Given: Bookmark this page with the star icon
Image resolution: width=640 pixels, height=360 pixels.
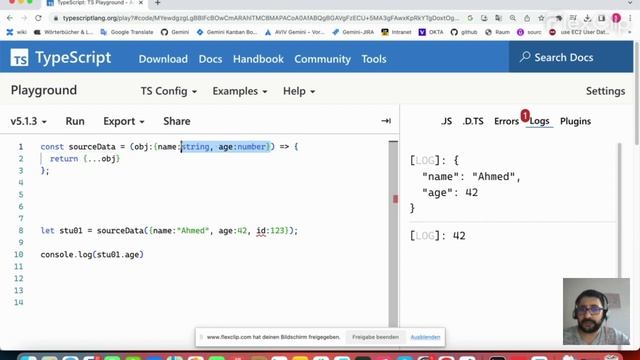Looking at the screenshot, I should pyautogui.click(x=541, y=18).
